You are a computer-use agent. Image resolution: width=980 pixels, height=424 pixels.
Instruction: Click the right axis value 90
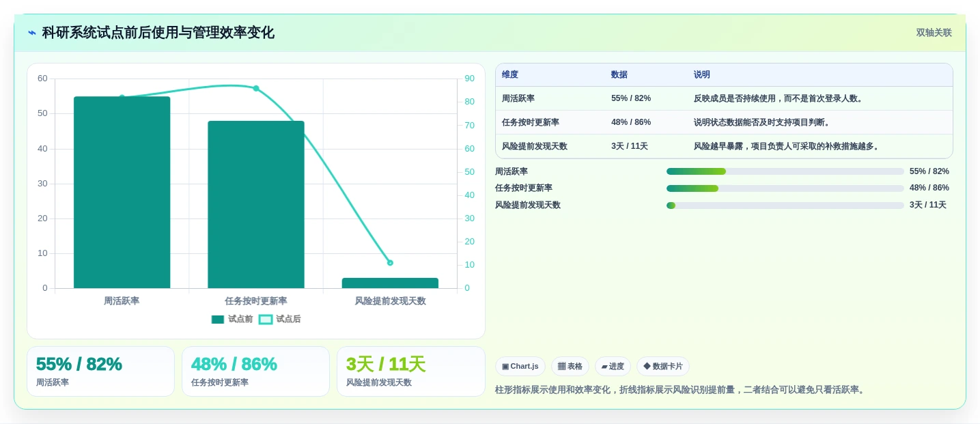point(469,79)
